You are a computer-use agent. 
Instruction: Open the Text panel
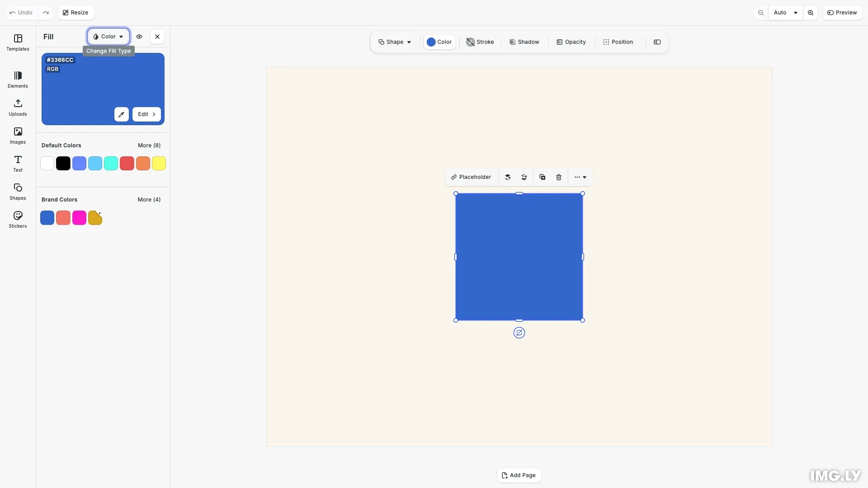pos(18,163)
